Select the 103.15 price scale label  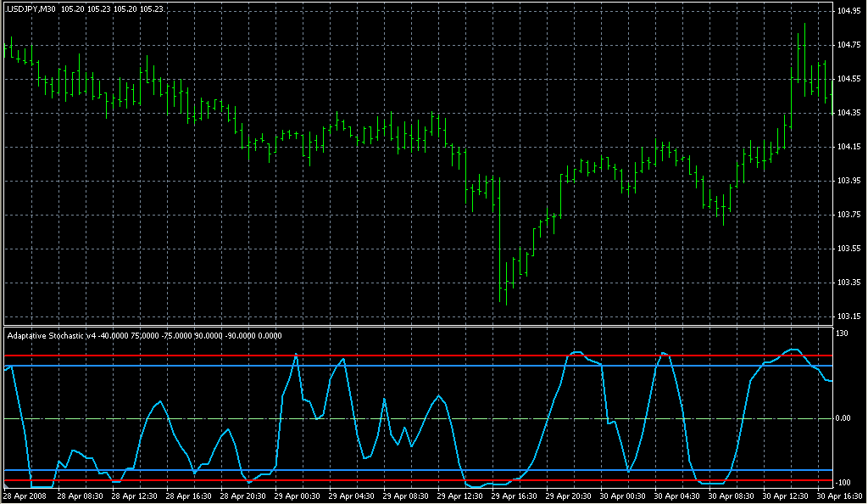(x=849, y=316)
